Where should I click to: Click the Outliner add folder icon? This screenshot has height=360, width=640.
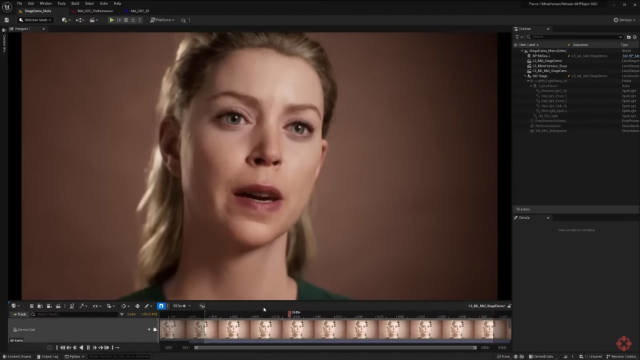[x=629, y=37]
